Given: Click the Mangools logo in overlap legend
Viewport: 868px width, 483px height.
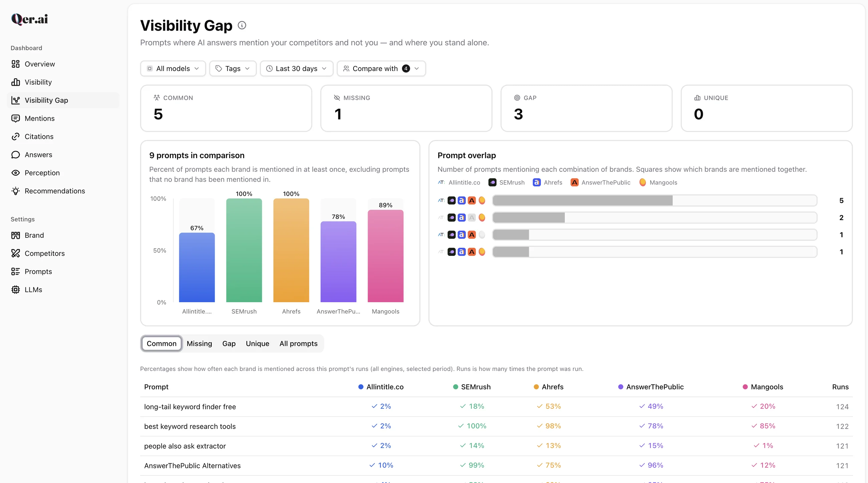Looking at the screenshot, I should (x=643, y=182).
